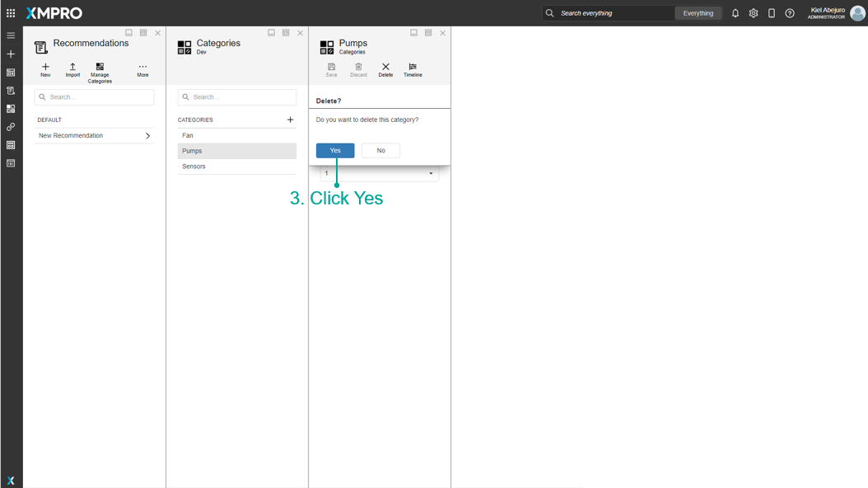Screen dimensions: 868x488
Task: Click the Delete icon in Pumps toolbar
Action: 385,68
